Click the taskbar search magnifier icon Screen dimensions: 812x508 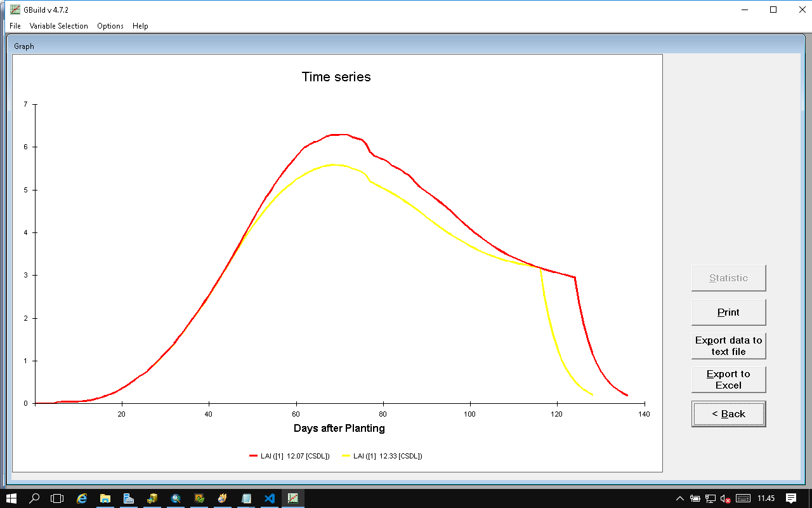(35, 498)
